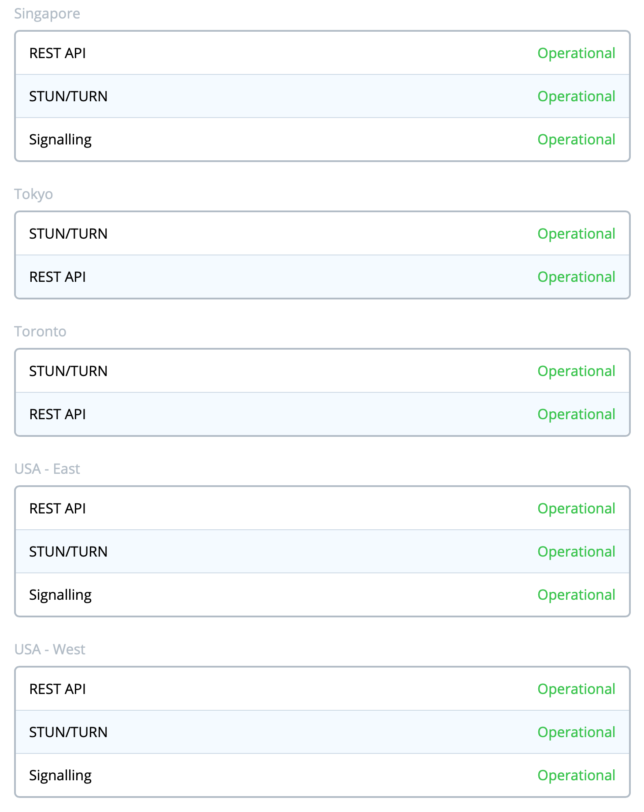Click the Singapore region heading
644x812 pixels.
[47, 14]
